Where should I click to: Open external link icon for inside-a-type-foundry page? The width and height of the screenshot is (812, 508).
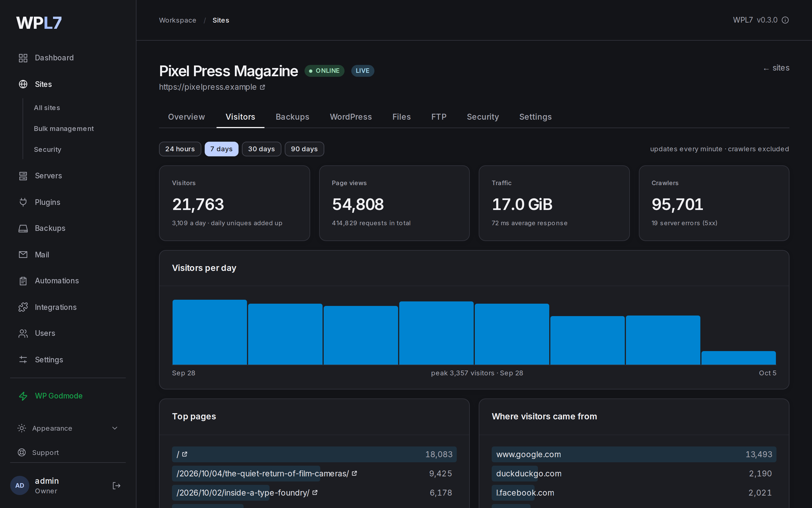click(x=315, y=492)
